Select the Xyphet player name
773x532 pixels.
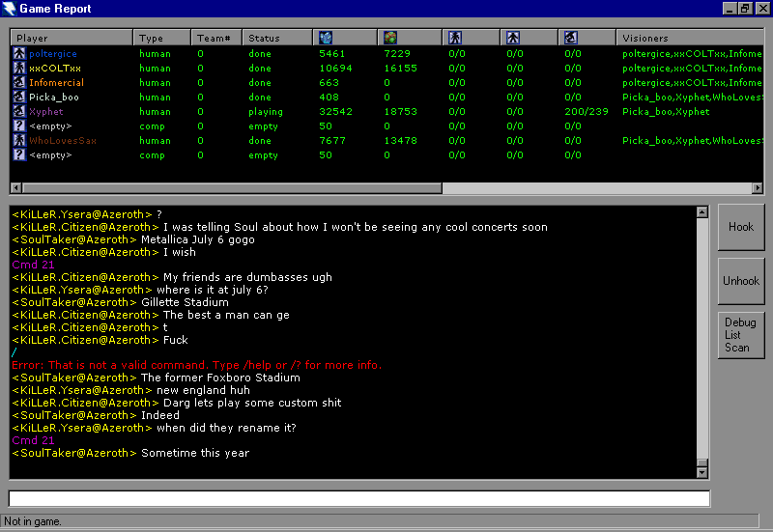point(45,112)
